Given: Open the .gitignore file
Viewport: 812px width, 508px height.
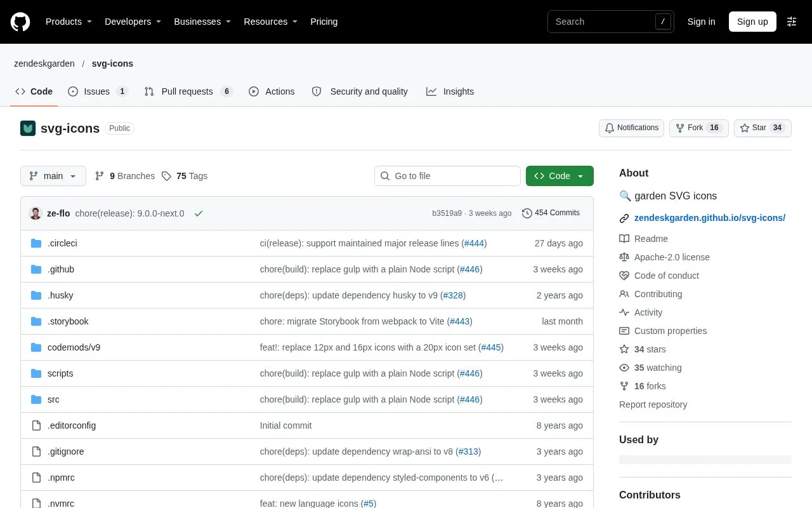Looking at the screenshot, I should click(66, 451).
